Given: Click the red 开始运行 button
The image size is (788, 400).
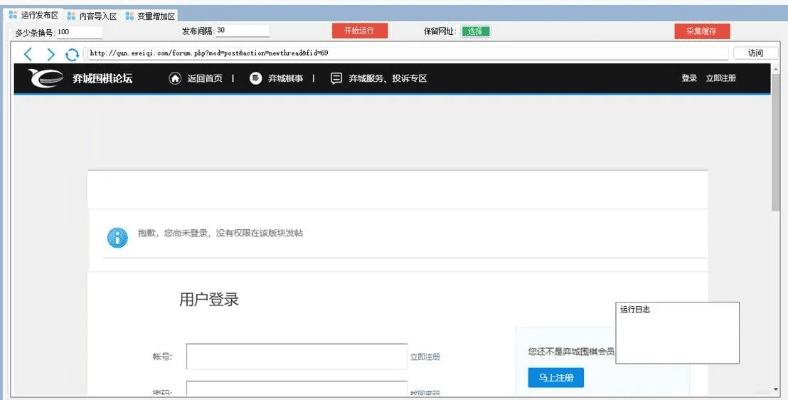Looking at the screenshot, I should tap(359, 31).
